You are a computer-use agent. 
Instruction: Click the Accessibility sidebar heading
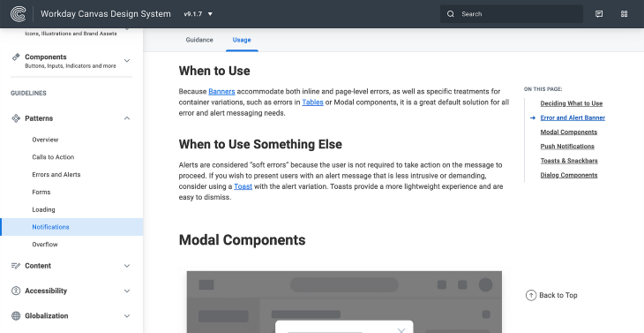pos(46,291)
